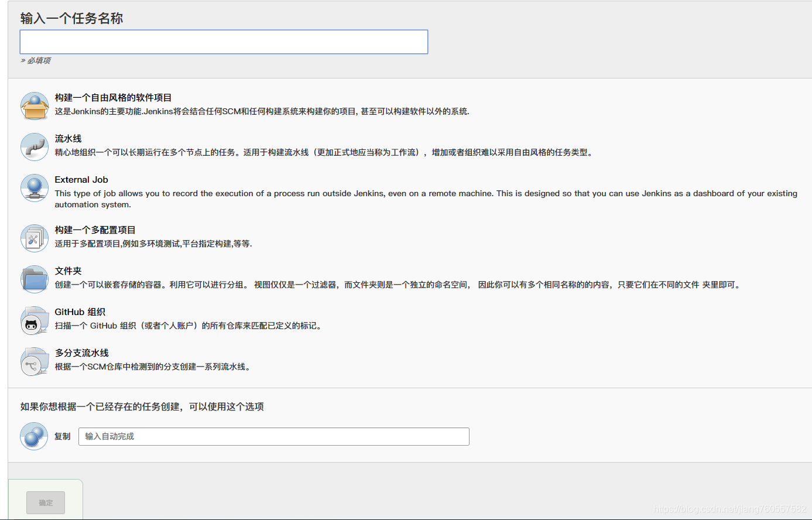Select the External Job job type
Screen dimensions: 812x520
[81, 180]
